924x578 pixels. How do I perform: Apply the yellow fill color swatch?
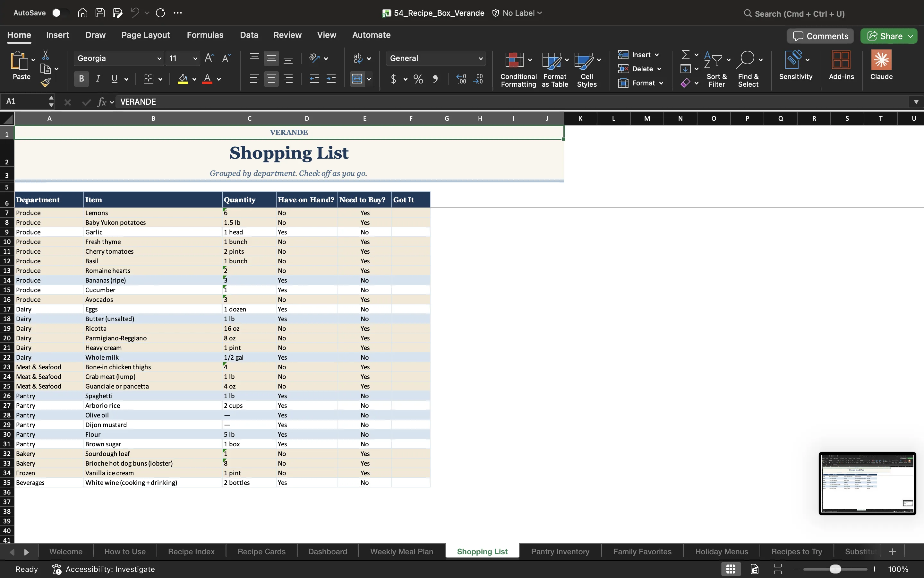[x=183, y=79]
